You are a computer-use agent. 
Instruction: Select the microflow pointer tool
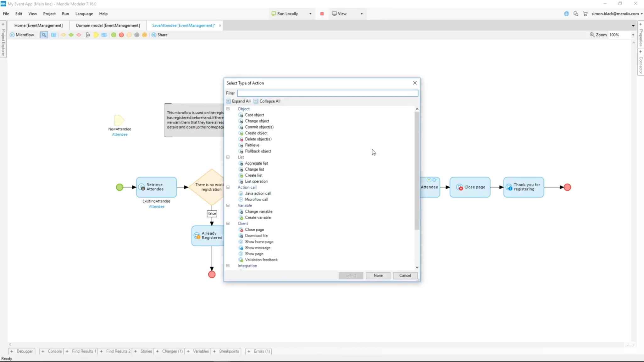44,35
